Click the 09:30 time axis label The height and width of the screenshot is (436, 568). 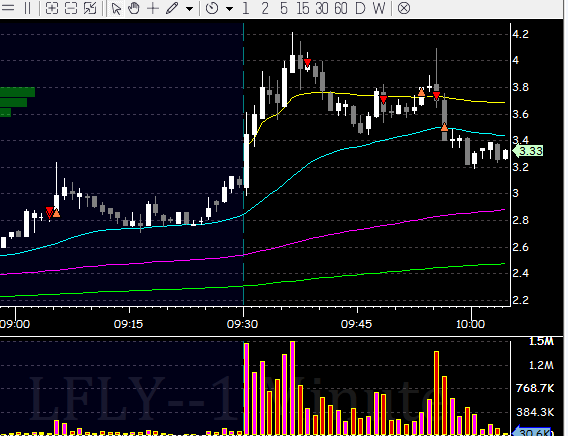click(242, 324)
